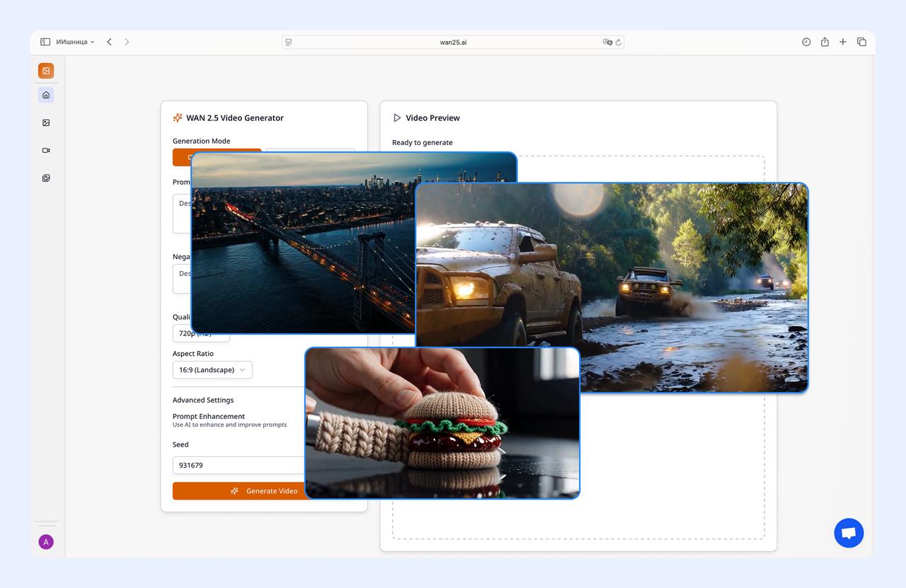Image resolution: width=906 pixels, height=588 pixels.
Task: Click into the Negative Prompt text box
Action: (x=182, y=279)
